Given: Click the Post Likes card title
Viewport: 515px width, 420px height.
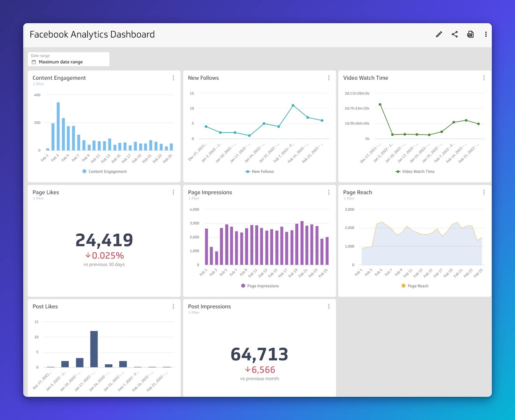Looking at the screenshot, I should click(45, 306).
